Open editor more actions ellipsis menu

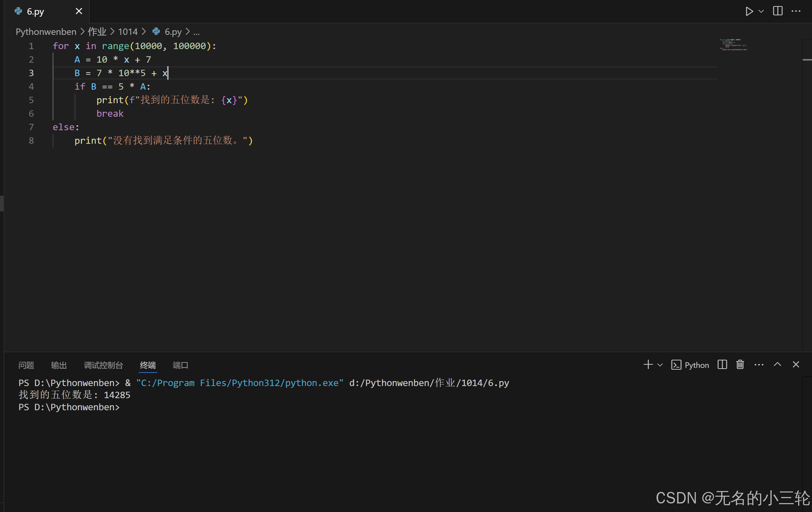(x=796, y=11)
